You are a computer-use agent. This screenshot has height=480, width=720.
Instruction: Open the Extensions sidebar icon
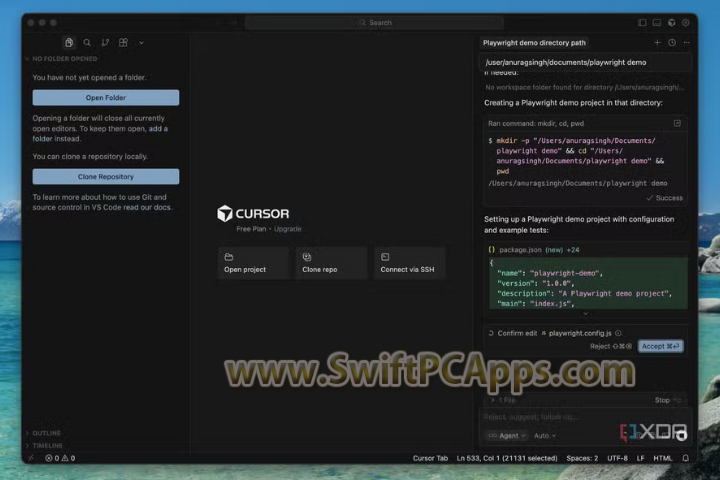click(123, 43)
